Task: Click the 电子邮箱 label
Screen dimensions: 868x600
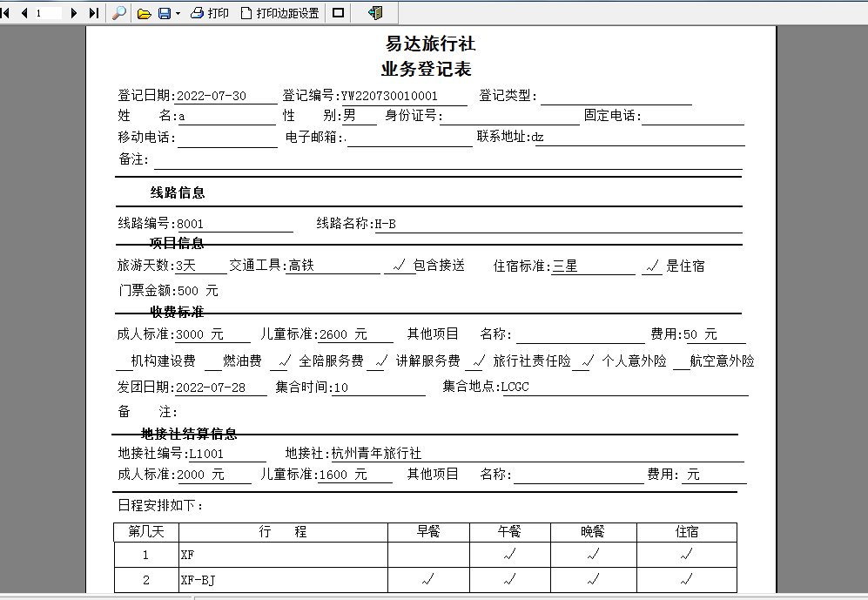Action: click(314, 138)
